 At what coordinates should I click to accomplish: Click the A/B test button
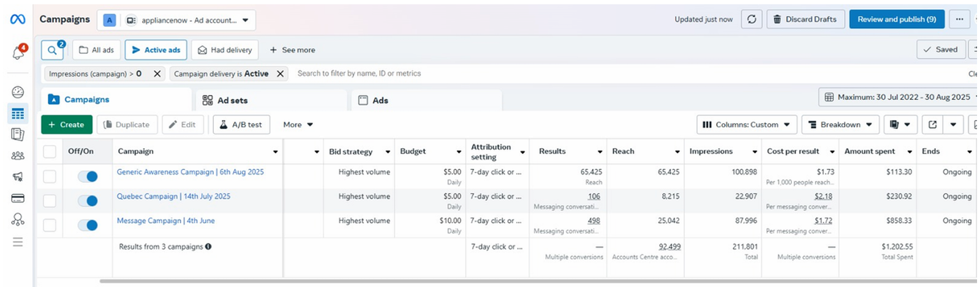pos(241,124)
